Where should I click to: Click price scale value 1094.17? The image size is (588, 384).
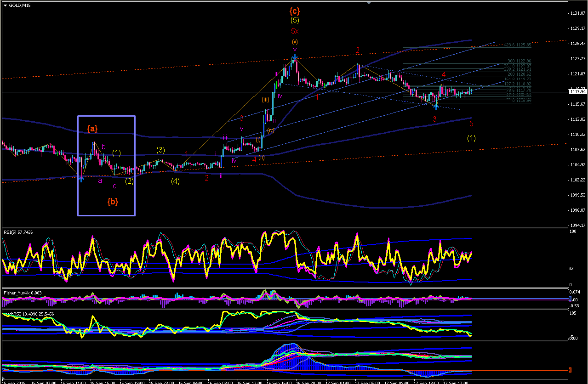578,226
